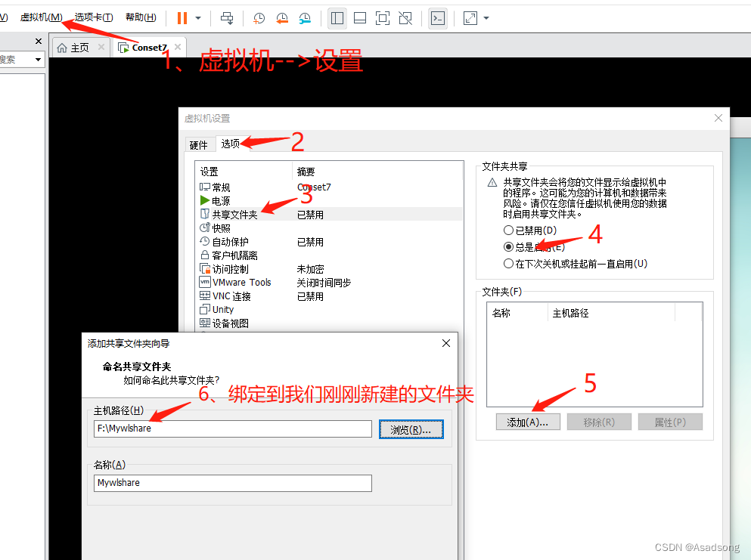751x560 pixels.
Task: Open the full screen button dropdown arrow
Action: (x=485, y=17)
